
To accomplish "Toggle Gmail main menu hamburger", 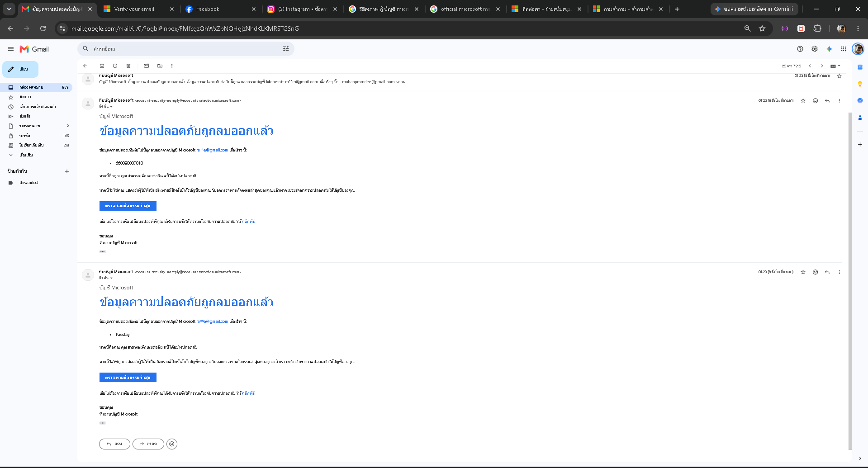I will 11,49.
